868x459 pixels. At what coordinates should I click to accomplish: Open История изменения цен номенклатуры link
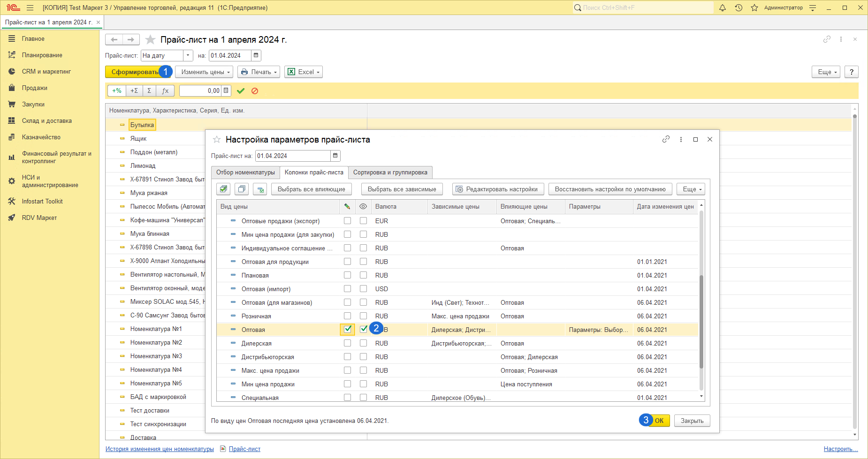160,449
